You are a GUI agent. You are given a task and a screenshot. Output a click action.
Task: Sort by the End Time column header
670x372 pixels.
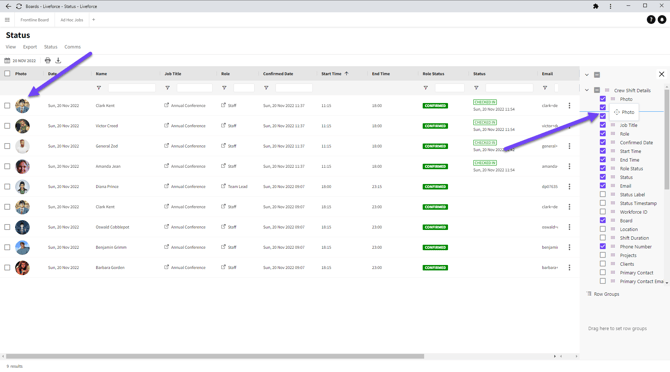coord(381,74)
